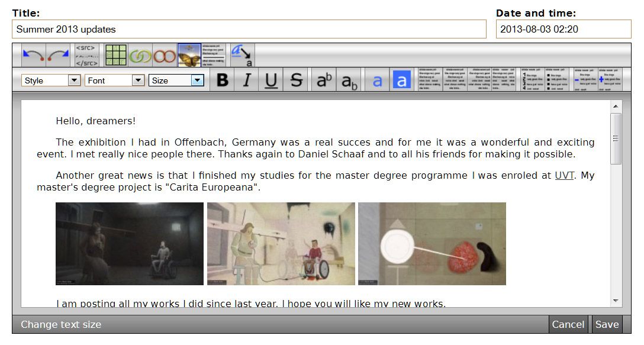Click the green chain link icon
644x345 pixels.
point(141,56)
